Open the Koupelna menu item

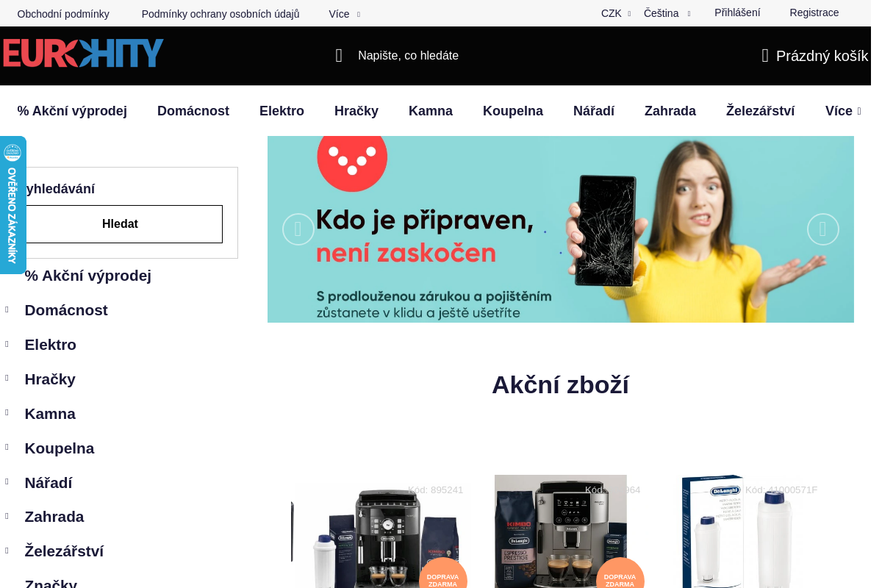[x=513, y=111]
